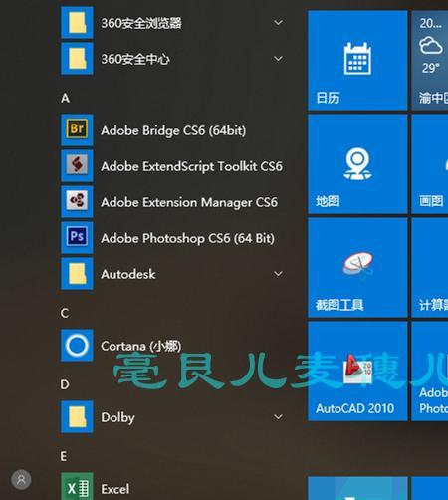Select Adobe Bridge CS6 (64bit) text
Image resolution: width=448 pixels, height=500 pixels.
tap(173, 130)
